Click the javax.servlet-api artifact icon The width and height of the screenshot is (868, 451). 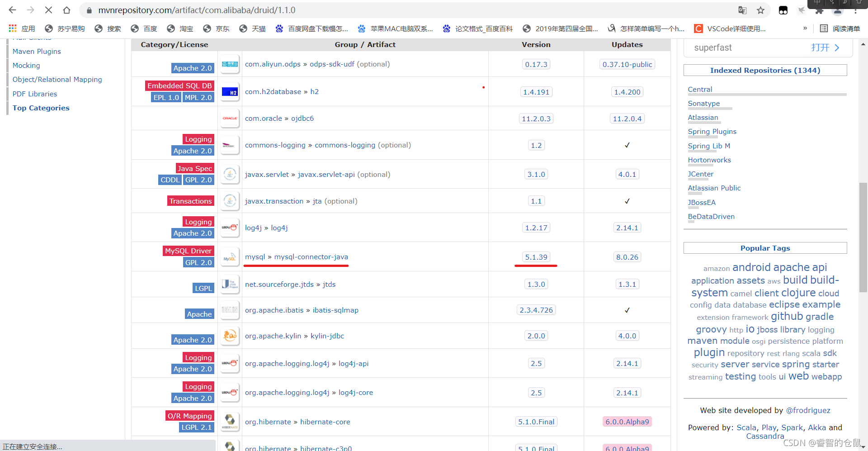[230, 174]
